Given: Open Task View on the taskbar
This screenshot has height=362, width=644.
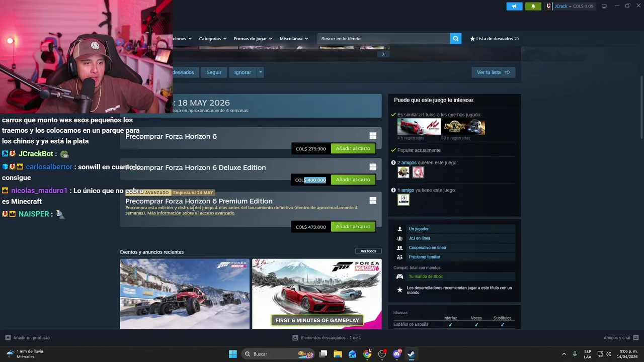Looking at the screenshot, I should [324, 354].
